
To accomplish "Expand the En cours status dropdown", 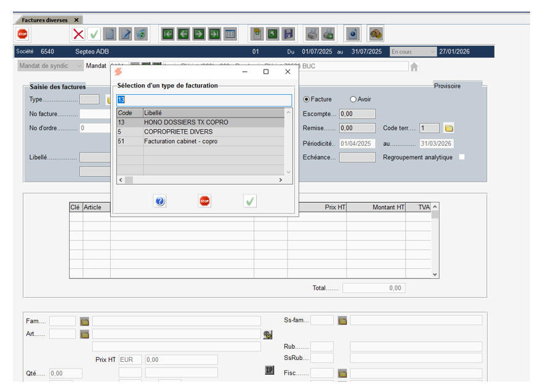I will (433, 52).
